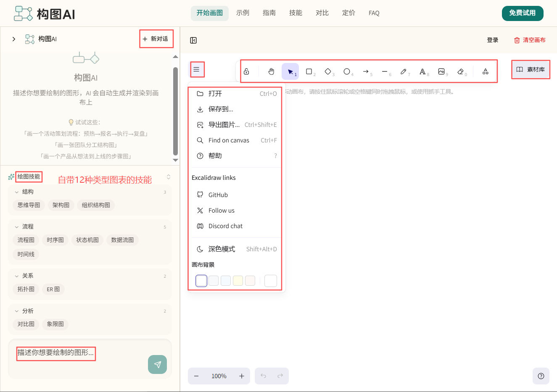Select the 架构图 skill chip
This screenshot has height=392, width=557.
(x=61, y=205)
